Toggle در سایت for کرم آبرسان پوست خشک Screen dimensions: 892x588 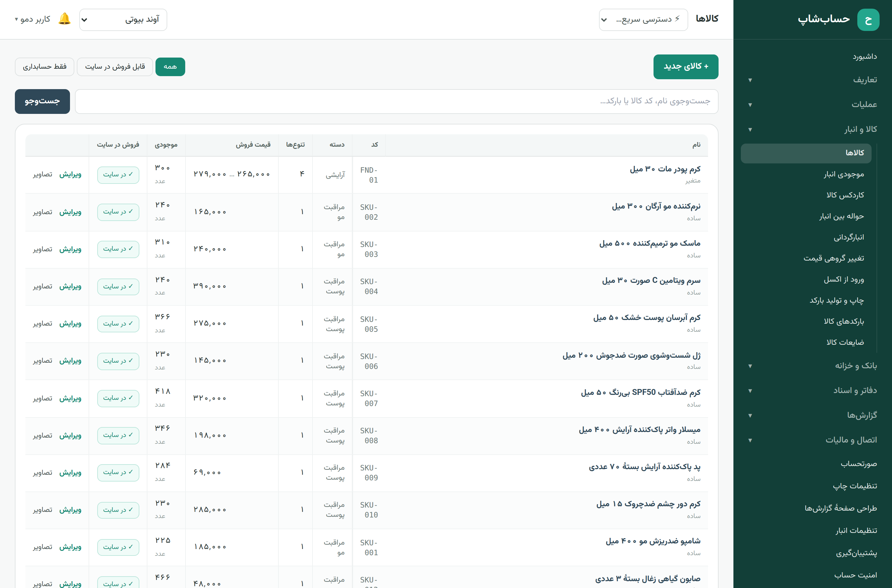118,324
